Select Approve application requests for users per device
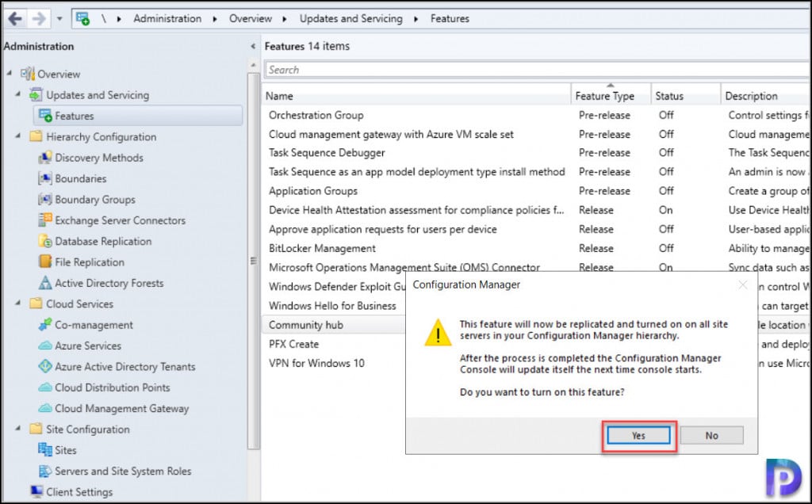812x504 pixels. pos(536,229)
